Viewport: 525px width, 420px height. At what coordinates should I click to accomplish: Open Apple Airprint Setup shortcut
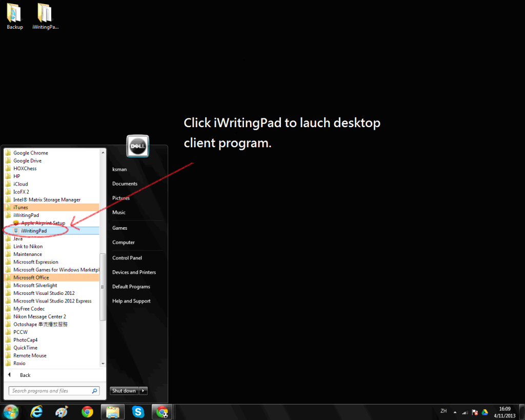[x=52, y=223]
